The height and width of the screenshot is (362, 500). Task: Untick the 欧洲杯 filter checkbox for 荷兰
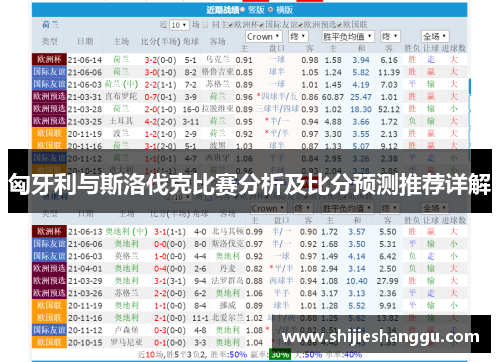pyautogui.click(x=231, y=25)
